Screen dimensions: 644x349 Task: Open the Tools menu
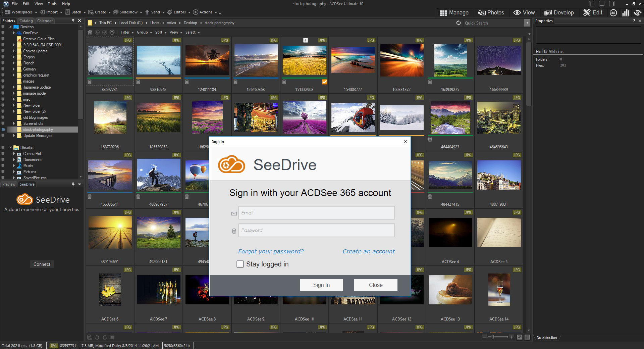[52, 4]
